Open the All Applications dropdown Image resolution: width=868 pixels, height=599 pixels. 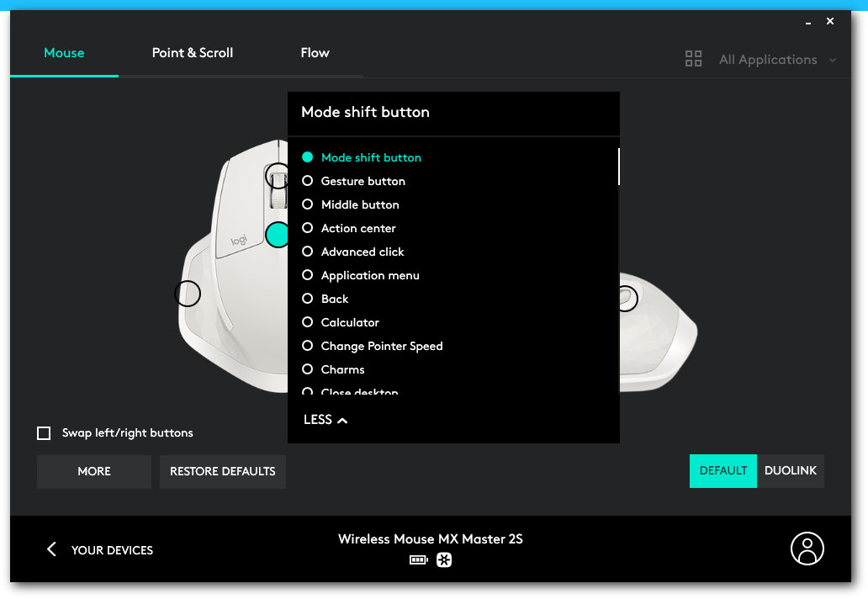[x=777, y=60]
